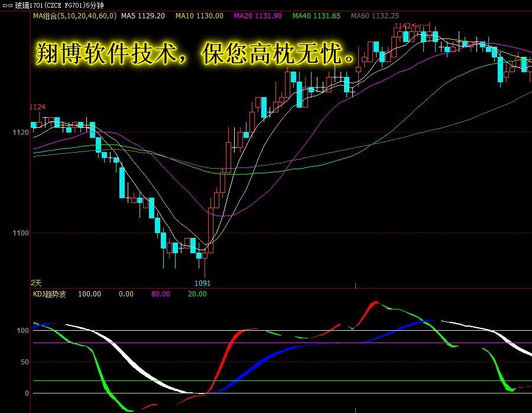The image size is (532, 413).
Task: Click the 0 level label on KDJ axis
Action: pyautogui.click(x=27, y=393)
